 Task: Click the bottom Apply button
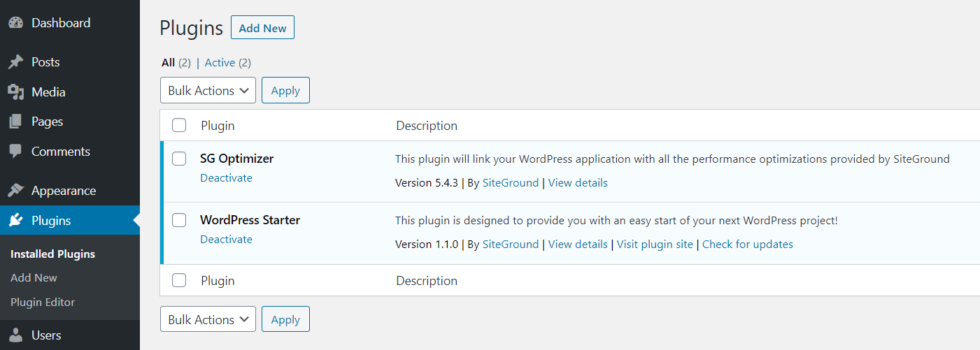coord(285,319)
